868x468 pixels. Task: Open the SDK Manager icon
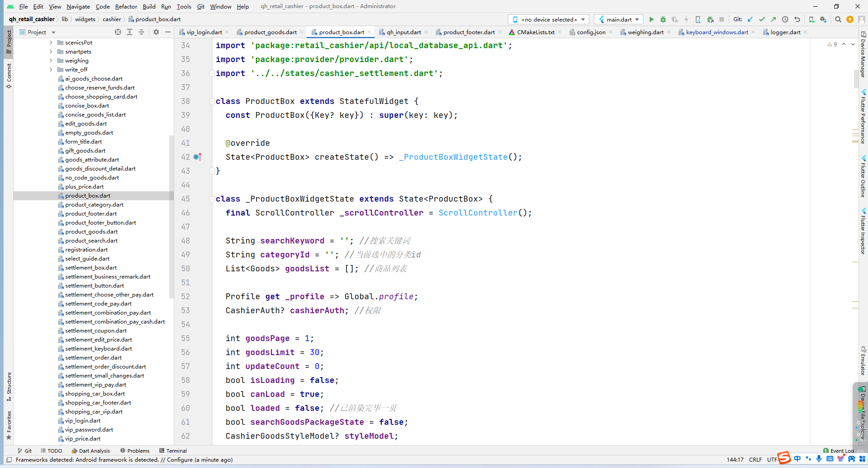(x=823, y=19)
